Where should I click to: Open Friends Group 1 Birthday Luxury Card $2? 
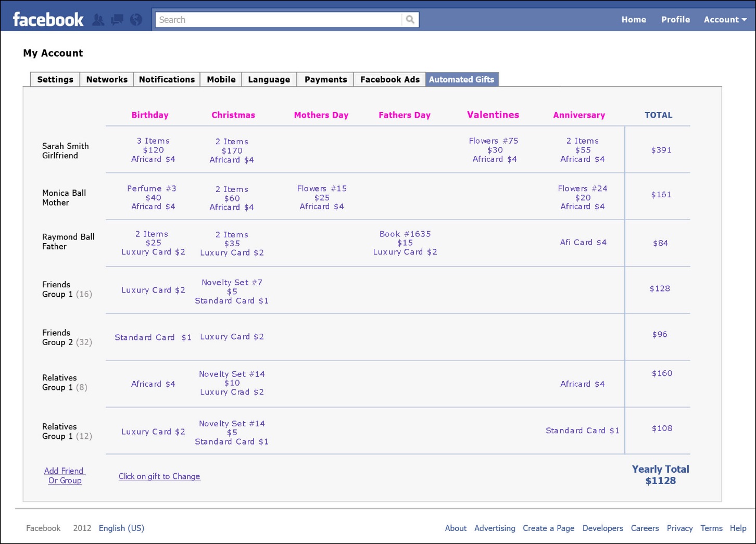153,290
